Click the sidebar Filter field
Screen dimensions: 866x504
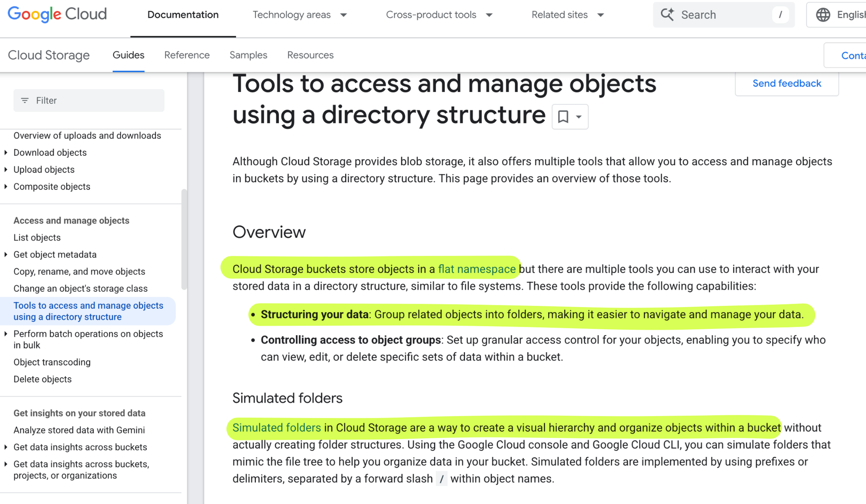pos(89,100)
